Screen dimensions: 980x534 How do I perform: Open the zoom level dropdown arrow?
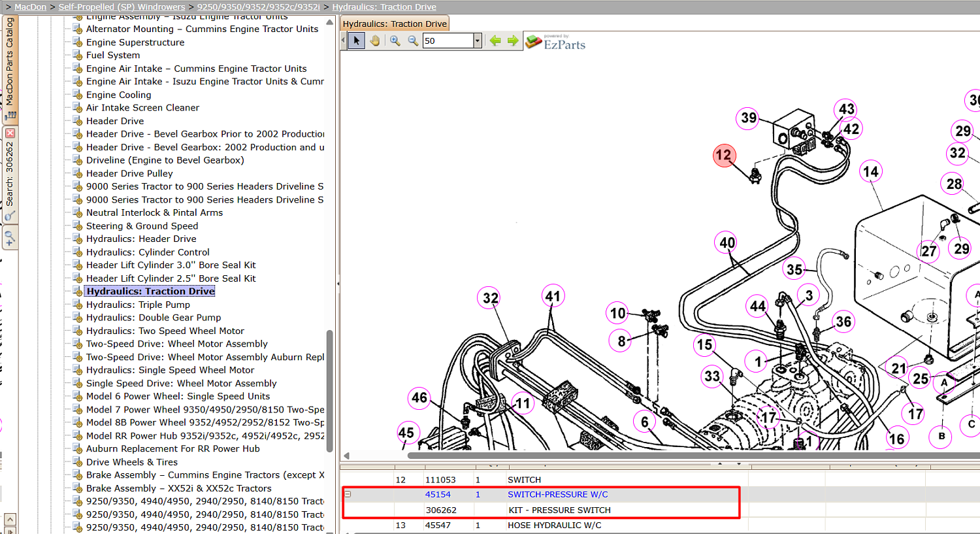coord(478,41)
